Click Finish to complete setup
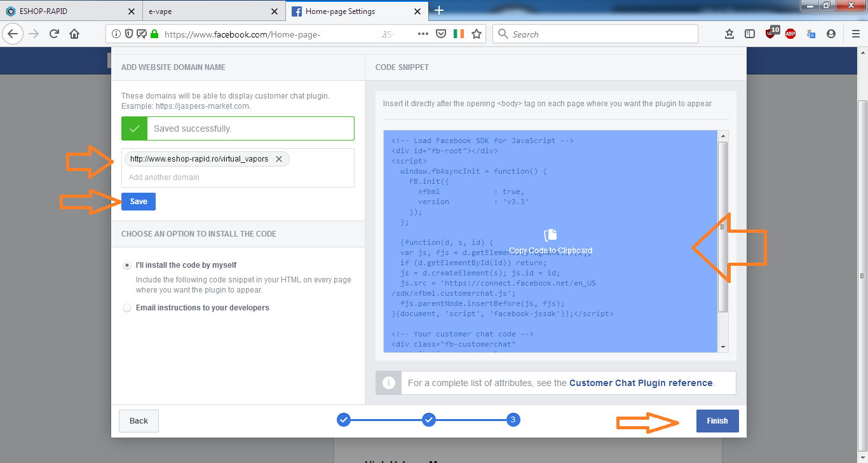The image size is (868, 463). click(x=717, y=421)
